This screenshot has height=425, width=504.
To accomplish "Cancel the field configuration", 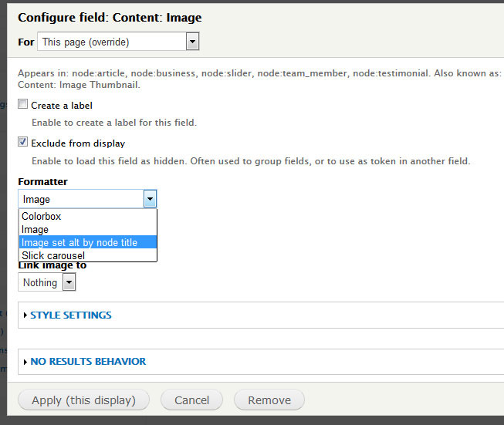I will [x=191, y=400].
